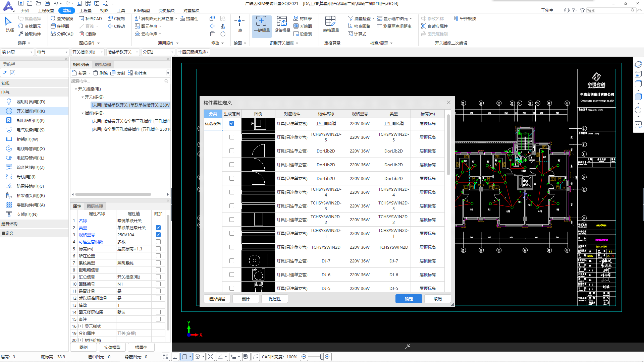Open the 分层2 dropdown
This screenshot has width=644, height=362.
click(158, 52)
